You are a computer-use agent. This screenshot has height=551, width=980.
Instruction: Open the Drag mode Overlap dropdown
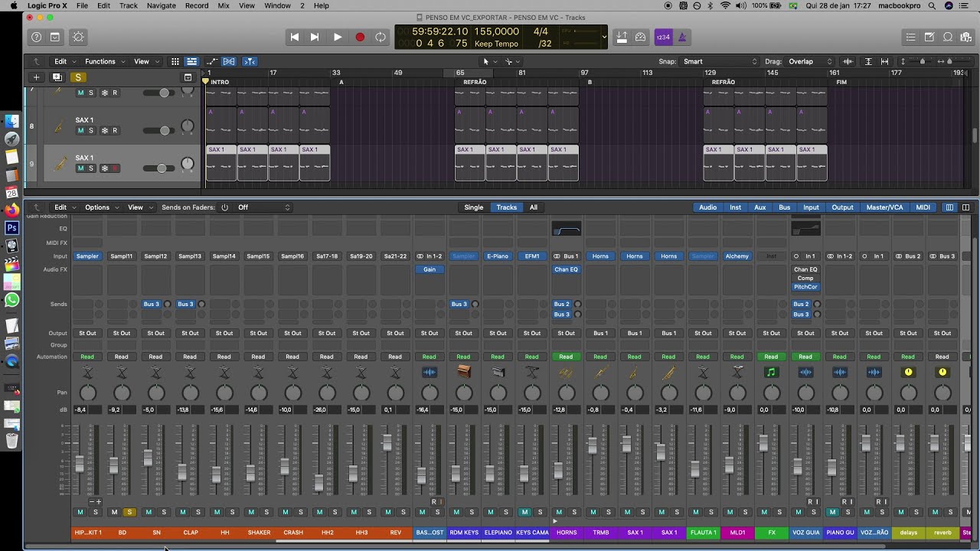tap(810, 61)
